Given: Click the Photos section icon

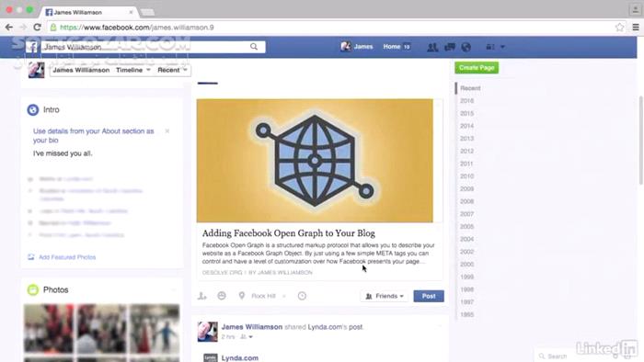Looking at the screenshot, I should click(x=33, y=289).
